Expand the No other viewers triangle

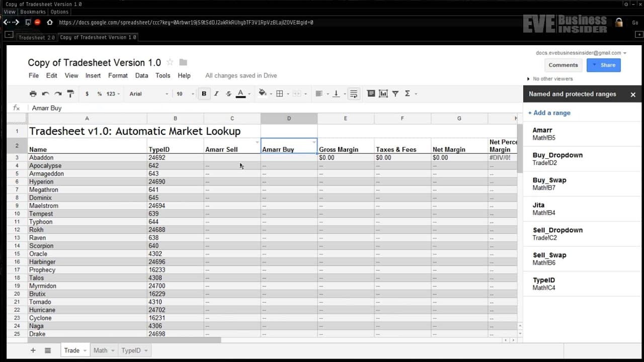click(528, 79)
